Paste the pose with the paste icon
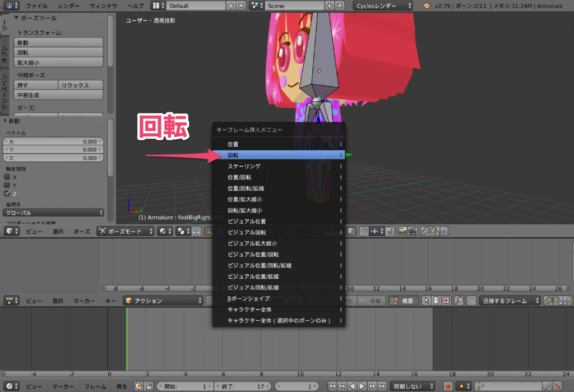This screenshot has height=392, width=574. 436,231
